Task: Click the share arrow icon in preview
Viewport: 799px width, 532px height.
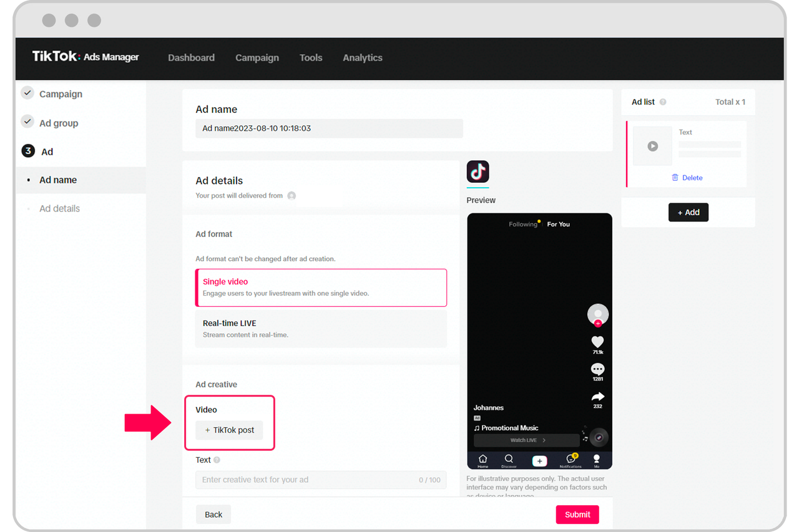Action: click(x=598, y=396)
